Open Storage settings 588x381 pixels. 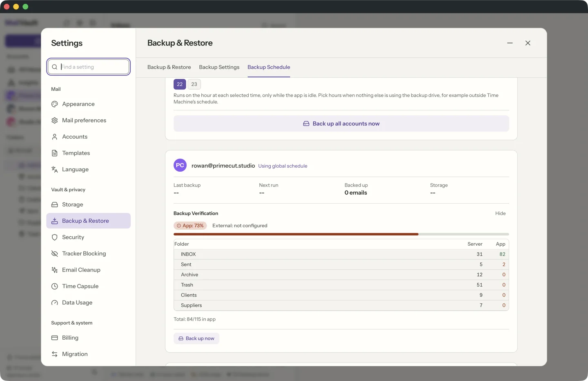coord(89,205)
